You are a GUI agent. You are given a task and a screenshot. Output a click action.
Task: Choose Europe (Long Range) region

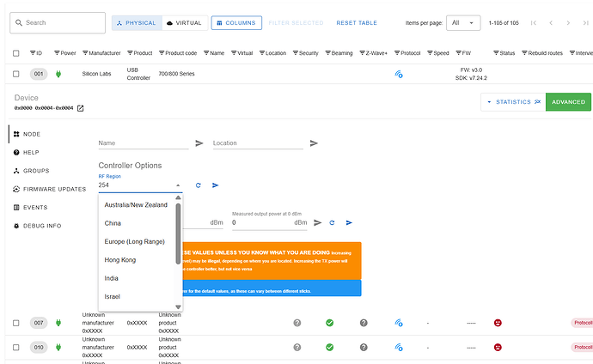136,241
